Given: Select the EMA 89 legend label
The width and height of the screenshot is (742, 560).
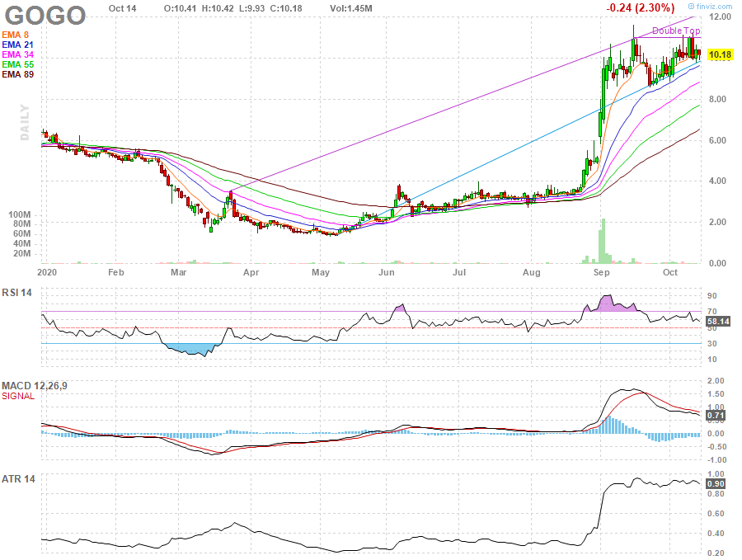Looking at the screenshot, I should pyautogui.click(x=17, y=74).
